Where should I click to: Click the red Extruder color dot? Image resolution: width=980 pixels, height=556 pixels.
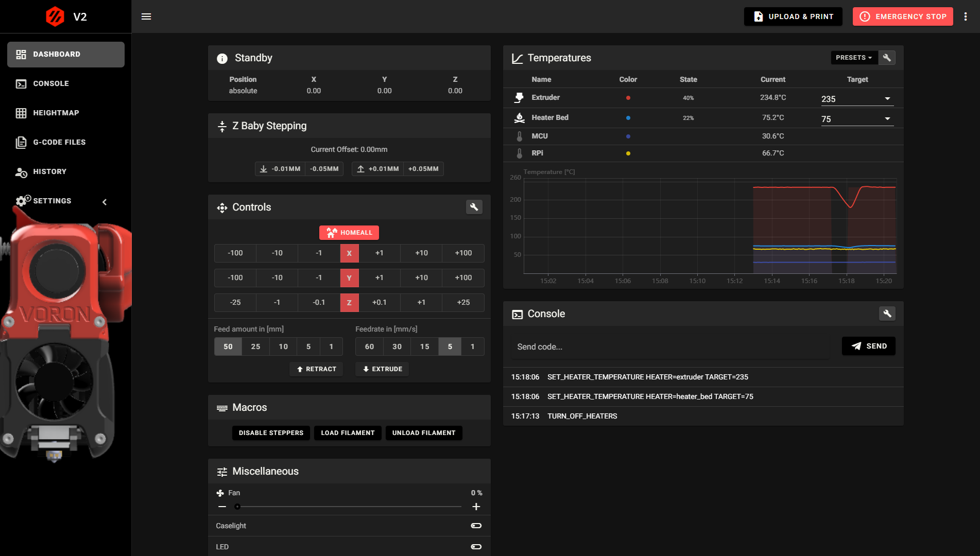pos(628,98)
